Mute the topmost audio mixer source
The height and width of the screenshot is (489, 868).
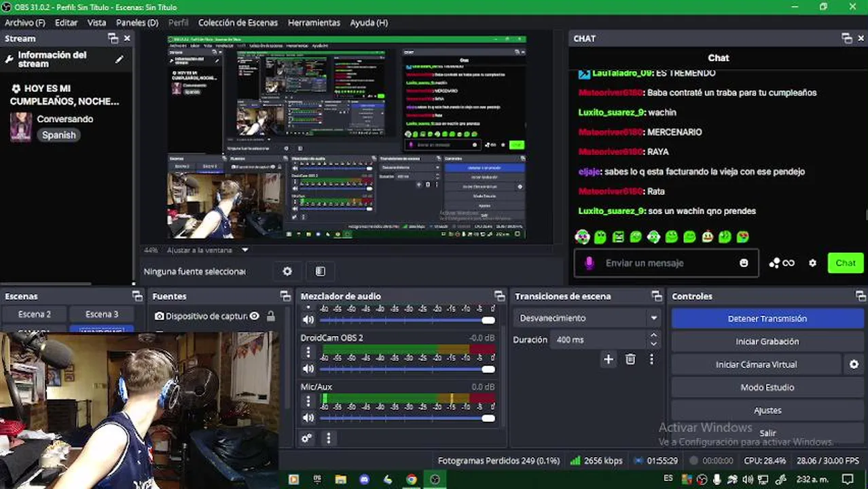tap(308, 320)
